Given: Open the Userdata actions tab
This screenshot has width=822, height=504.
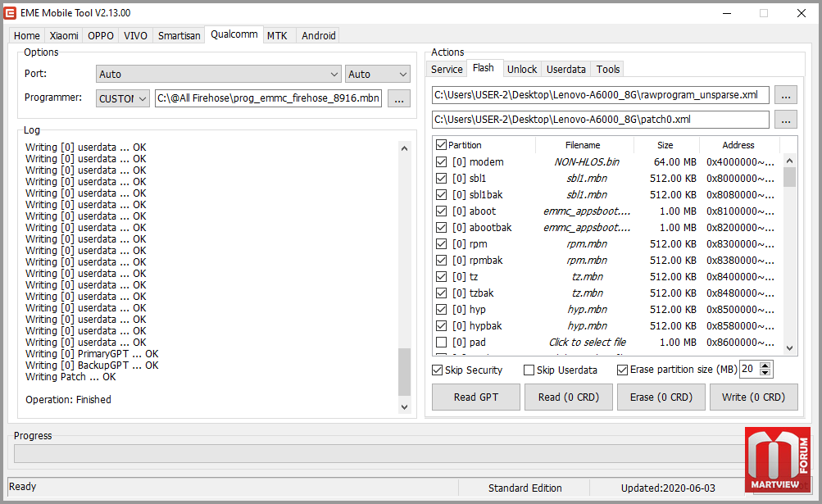Looking at the screenshot, I should (x=566, y=69).
